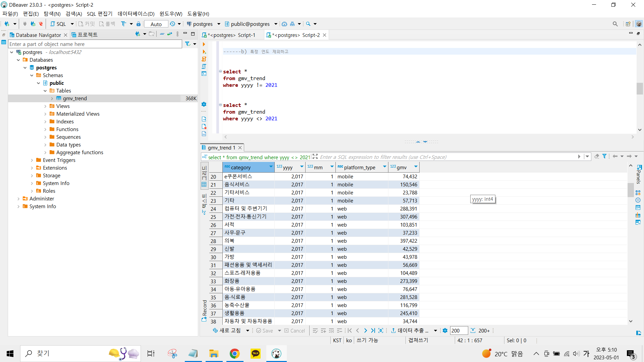Image resolution: width=644 pixels, height=362 pixels.
Task: Toggle the transaction lock icon next to Auto
Action: (139, 24)
